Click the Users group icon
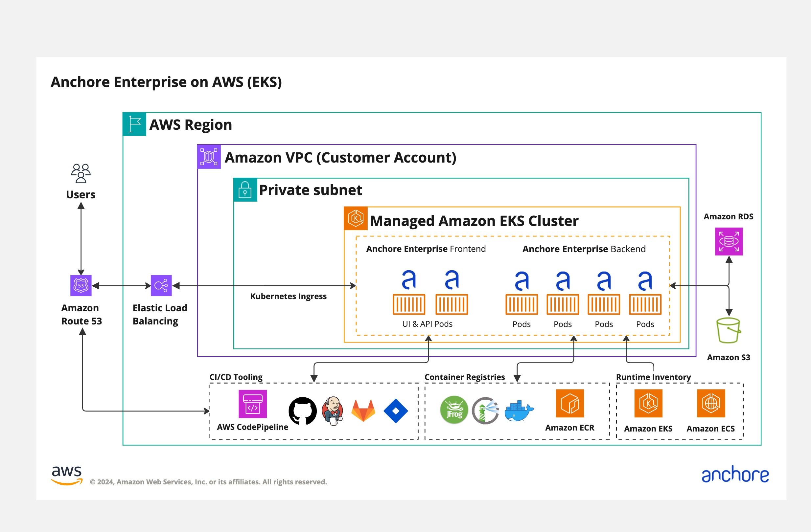Image resolution: width=811 pixels, height=532 pixels. point(81,173)
